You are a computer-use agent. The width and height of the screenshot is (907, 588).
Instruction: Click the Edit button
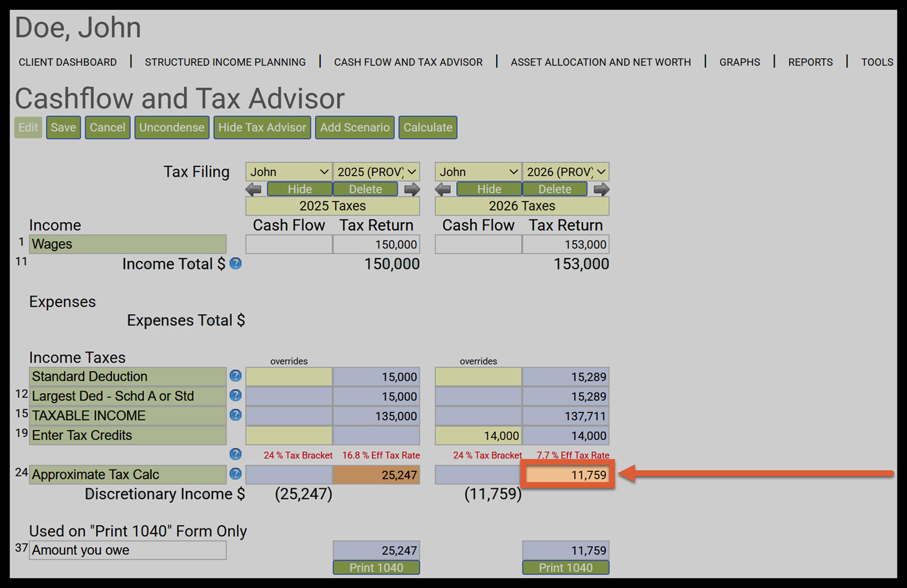(x=28, y=128)
